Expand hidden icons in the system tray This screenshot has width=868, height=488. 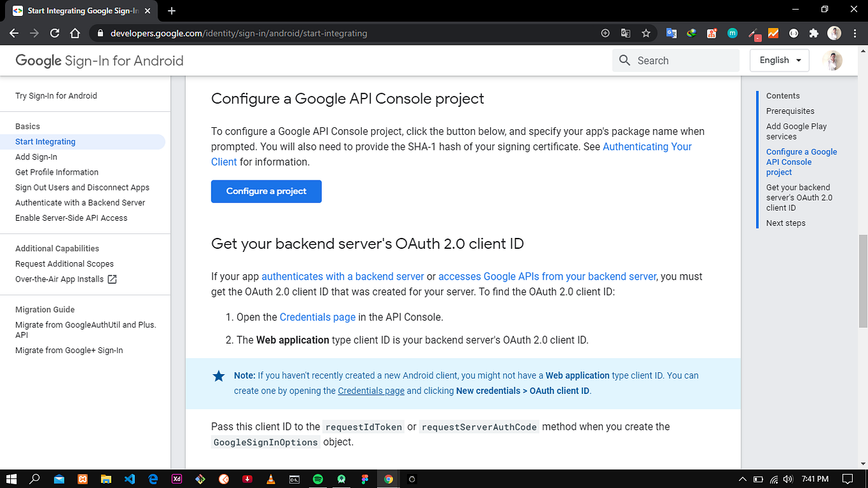coord(742,479)
